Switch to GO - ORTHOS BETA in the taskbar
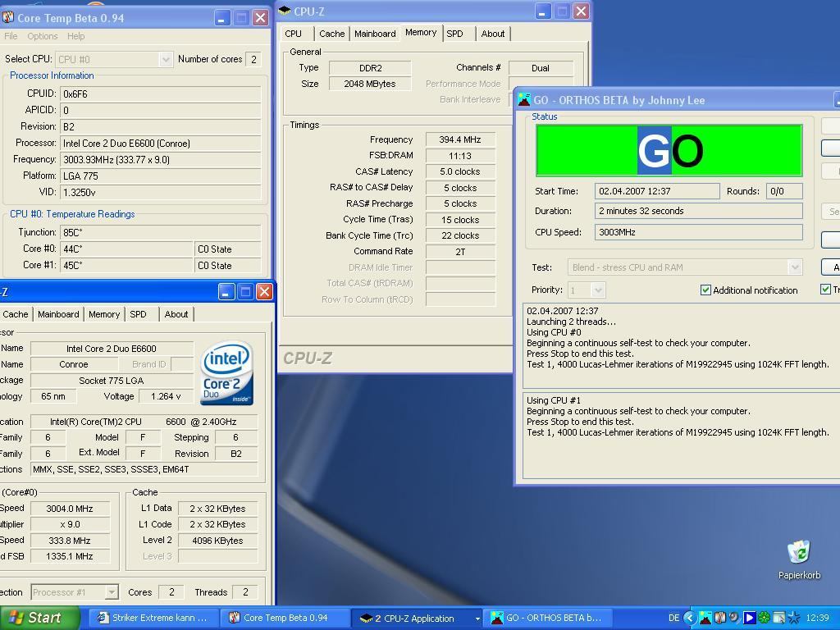This screenshot has width=840, height=630. [x=549, y=618]
